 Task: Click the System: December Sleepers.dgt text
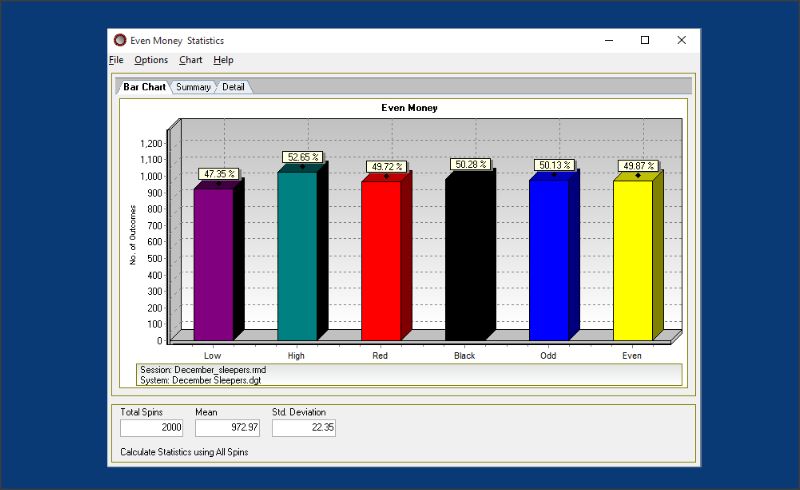201,380
